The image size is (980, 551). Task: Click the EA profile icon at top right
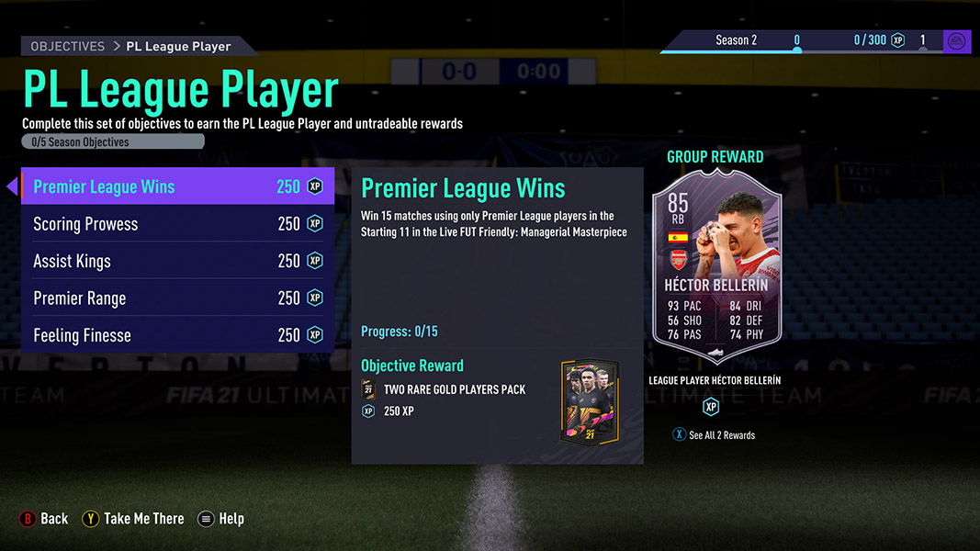coord(956,41)
